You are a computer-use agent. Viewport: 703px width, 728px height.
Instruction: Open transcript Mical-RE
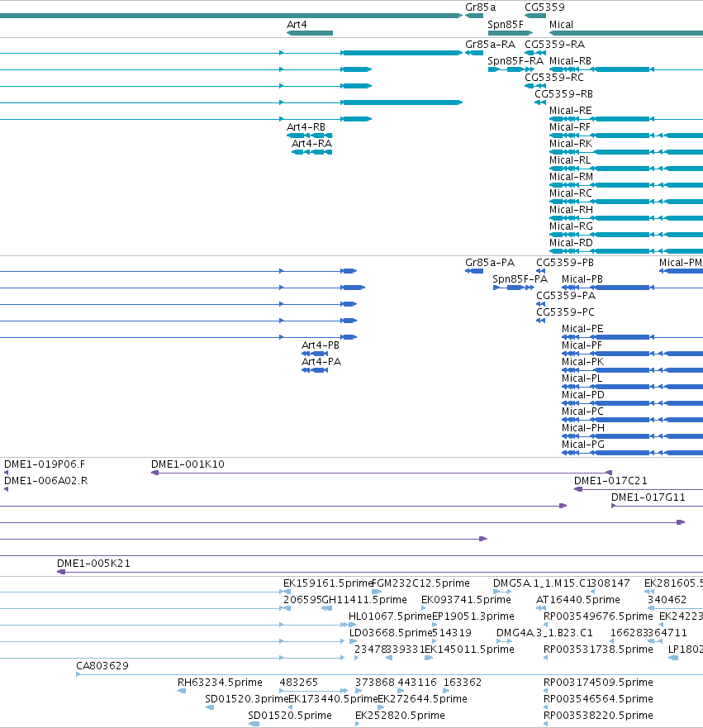click(x=570, y=111)
